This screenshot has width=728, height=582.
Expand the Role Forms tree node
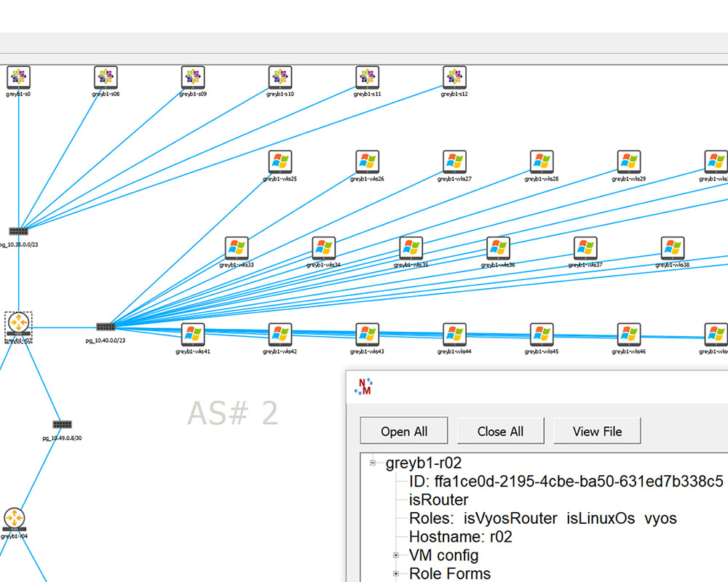click(397, 574)
